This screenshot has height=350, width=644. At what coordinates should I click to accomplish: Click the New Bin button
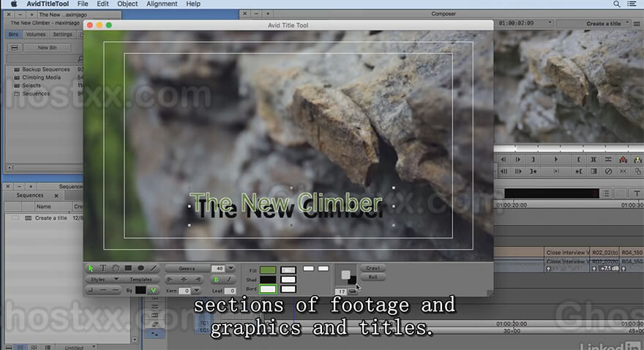coord(48,48)
